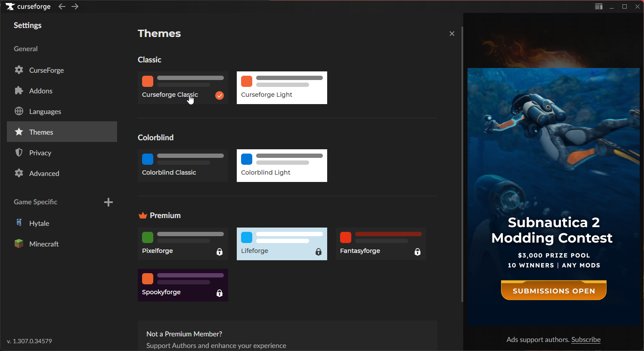
Task: Click the Themes star icon
Action: click(19, 132)
